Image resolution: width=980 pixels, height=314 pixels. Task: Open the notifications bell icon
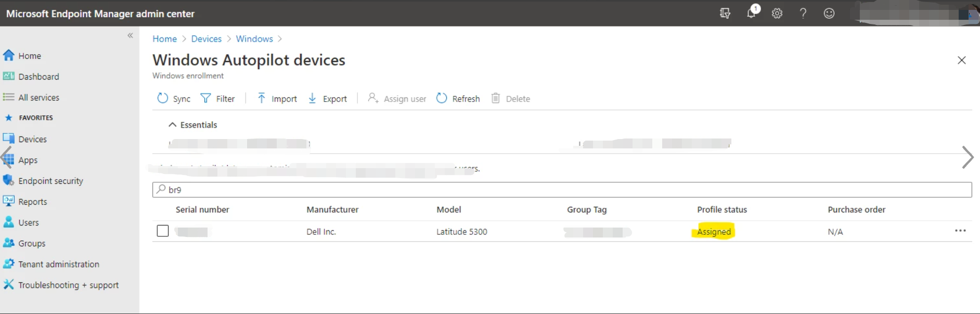point(751,13)
